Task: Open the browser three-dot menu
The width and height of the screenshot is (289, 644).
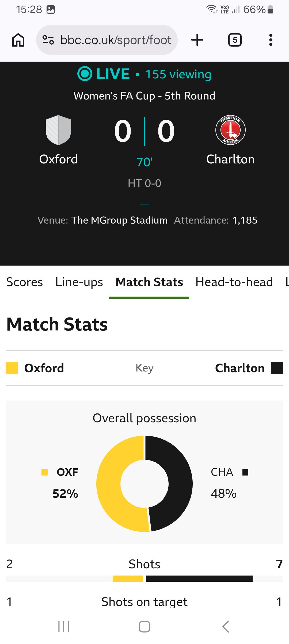Action: pos(271,40)
